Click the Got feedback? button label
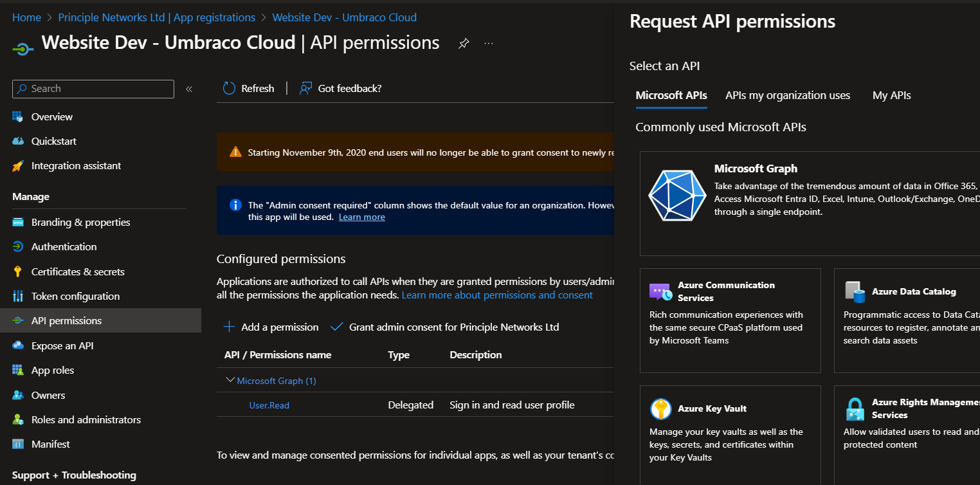Image resolution: width=980 pixels, height=485 pixels. 350,88
